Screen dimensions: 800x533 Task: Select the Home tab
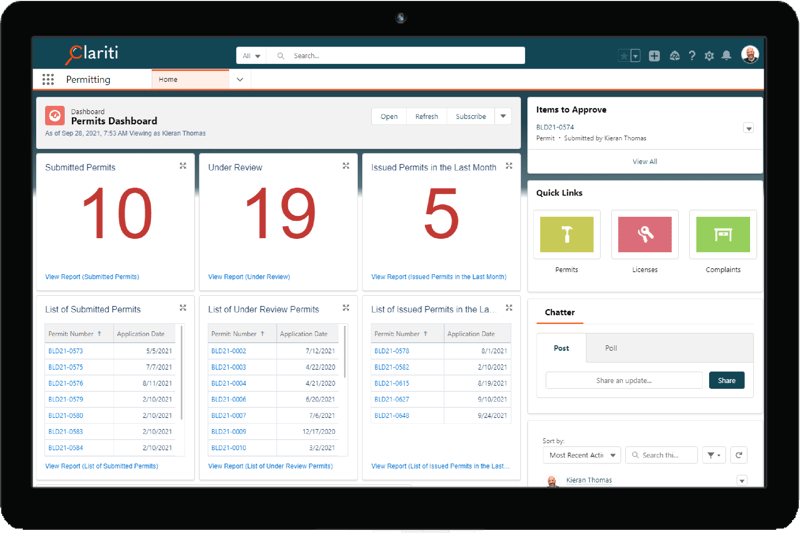pos(190,80)
